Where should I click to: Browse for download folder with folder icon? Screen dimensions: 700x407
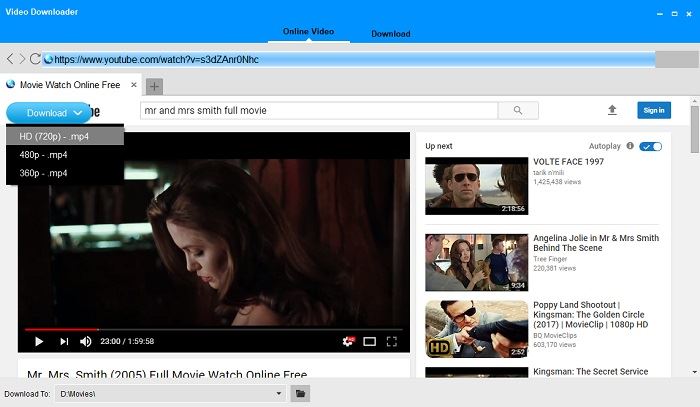(299, 394)
